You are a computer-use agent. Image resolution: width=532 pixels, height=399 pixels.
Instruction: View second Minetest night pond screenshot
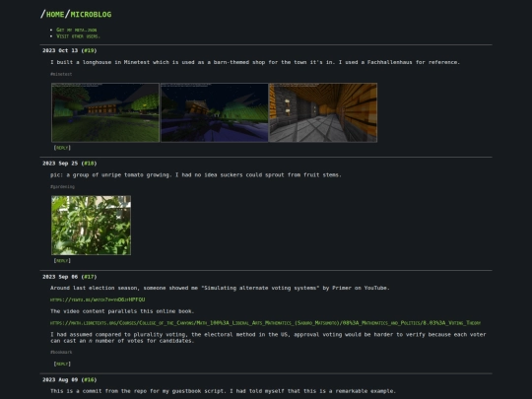coord(215,112)
